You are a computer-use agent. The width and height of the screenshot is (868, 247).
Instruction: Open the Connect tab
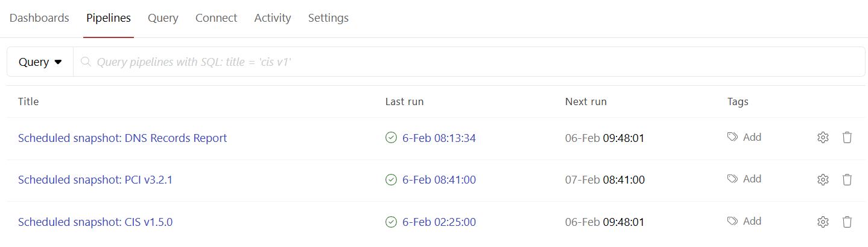(216, 18)
